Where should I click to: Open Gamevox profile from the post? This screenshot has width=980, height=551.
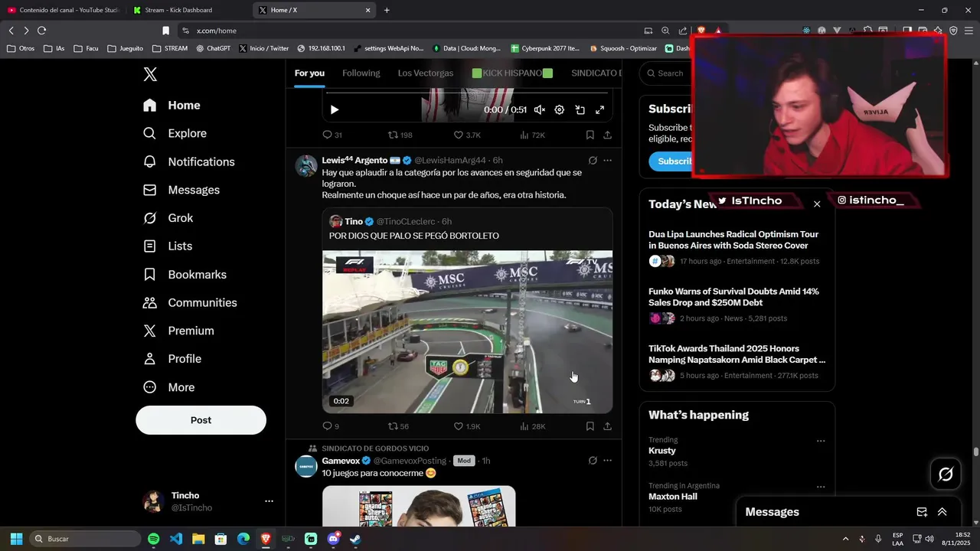[341, 461]
